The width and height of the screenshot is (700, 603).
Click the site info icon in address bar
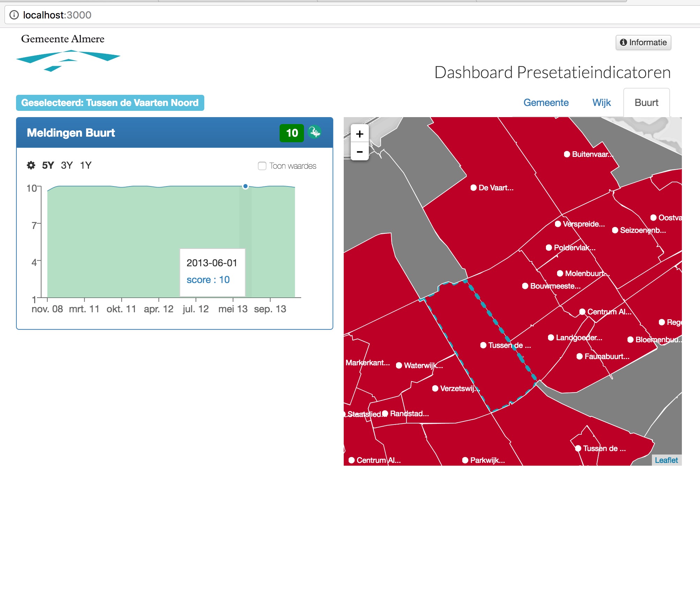(x=14, y=15)
